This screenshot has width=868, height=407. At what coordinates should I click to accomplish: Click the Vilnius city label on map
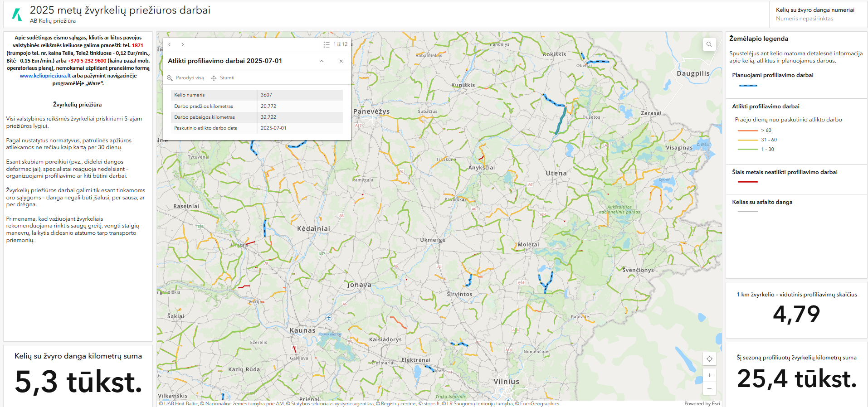[506, 382]
